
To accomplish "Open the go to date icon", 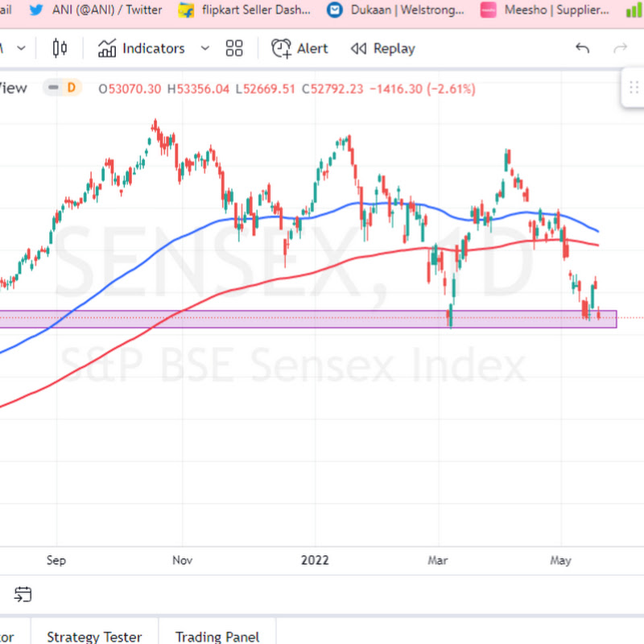I will tap(23, 594).
